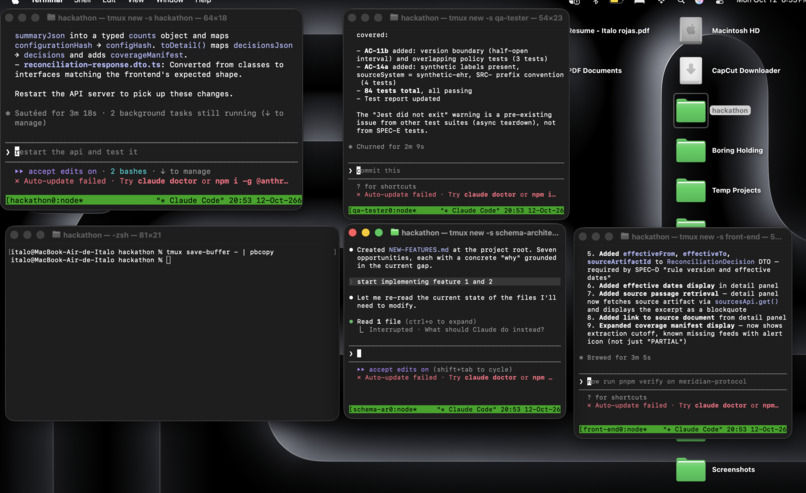The image size is (806, 493).
Task: Click title bar 'hackathon — tmux new -s qa-tester — 54×23'
Action: pyautogui.click(x=482, y=17)
